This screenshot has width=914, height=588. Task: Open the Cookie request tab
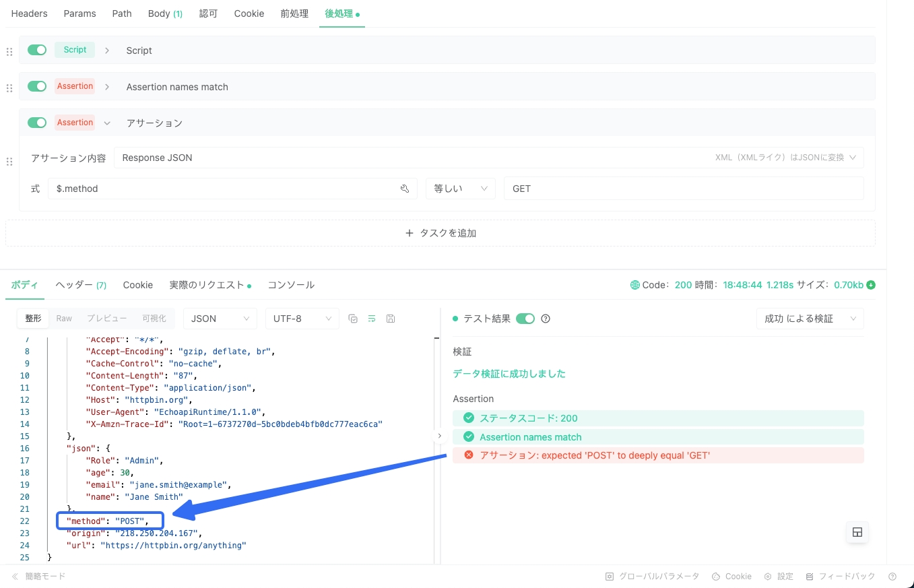249,13
